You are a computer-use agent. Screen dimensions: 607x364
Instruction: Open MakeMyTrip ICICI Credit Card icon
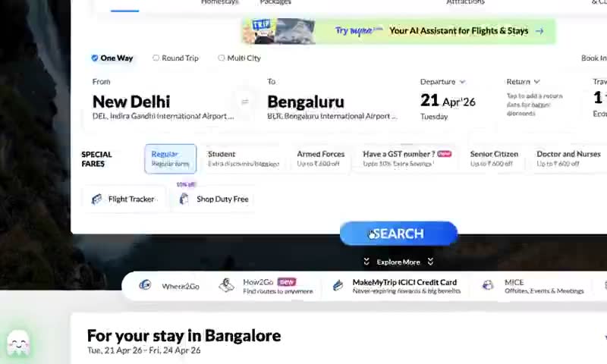click(x=338, y=285)
